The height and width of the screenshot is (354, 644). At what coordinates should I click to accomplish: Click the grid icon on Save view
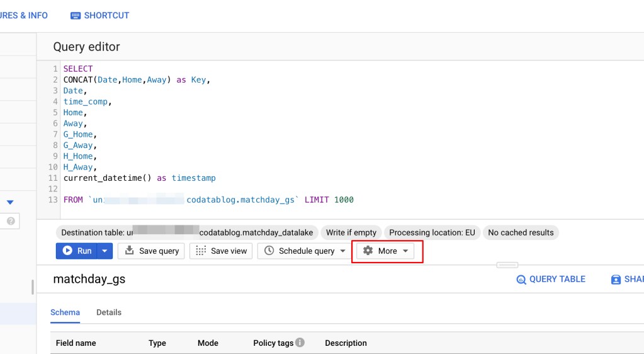(201, 251)
